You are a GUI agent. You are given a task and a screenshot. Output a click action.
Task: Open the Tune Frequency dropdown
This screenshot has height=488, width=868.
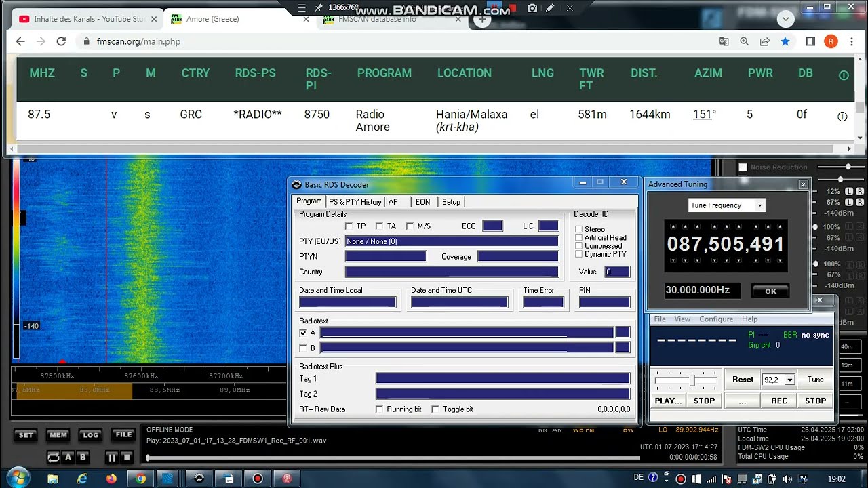tap(759, 205)
